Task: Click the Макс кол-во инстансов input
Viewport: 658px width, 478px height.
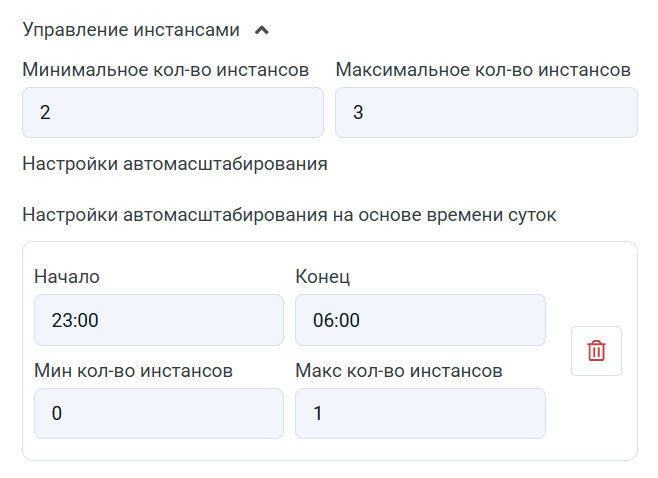Action: [x=420, y=414]
